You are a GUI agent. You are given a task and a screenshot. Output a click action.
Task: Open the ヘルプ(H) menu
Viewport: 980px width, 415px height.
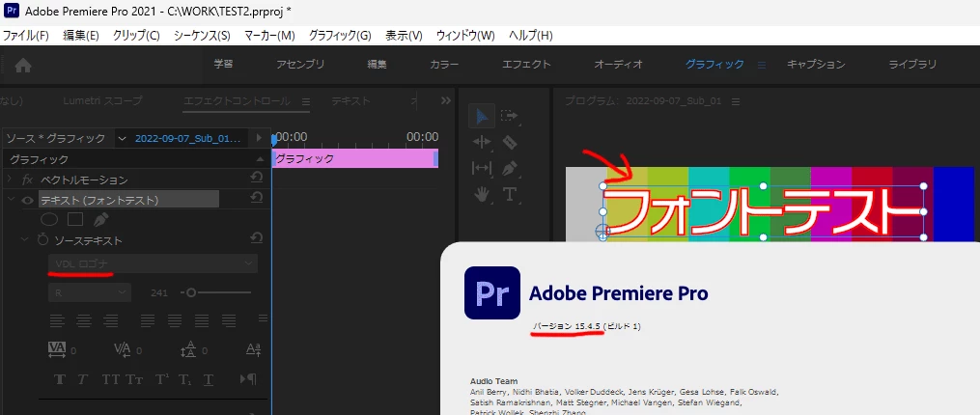[x=531, y=36]
